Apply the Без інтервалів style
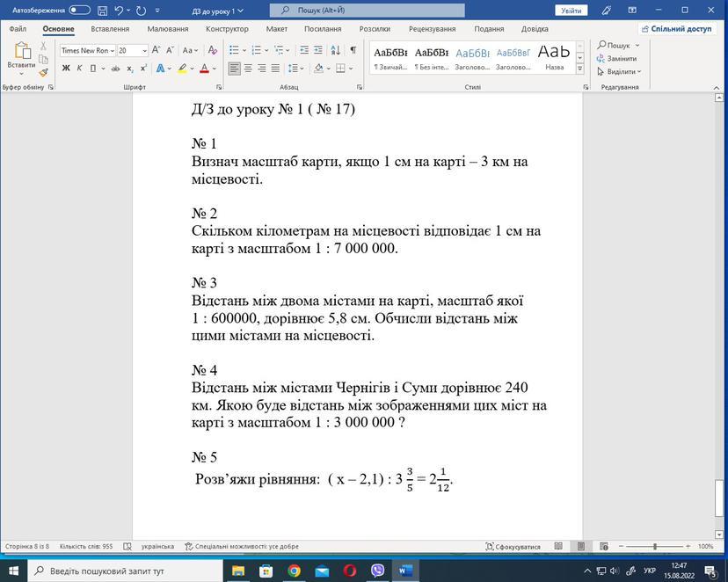Viewport: 728px width, 582px height. pos(432,58)
